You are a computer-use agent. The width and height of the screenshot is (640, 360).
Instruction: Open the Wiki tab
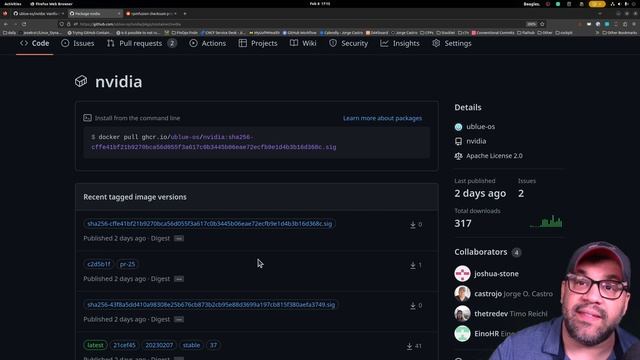coord(303,43)
